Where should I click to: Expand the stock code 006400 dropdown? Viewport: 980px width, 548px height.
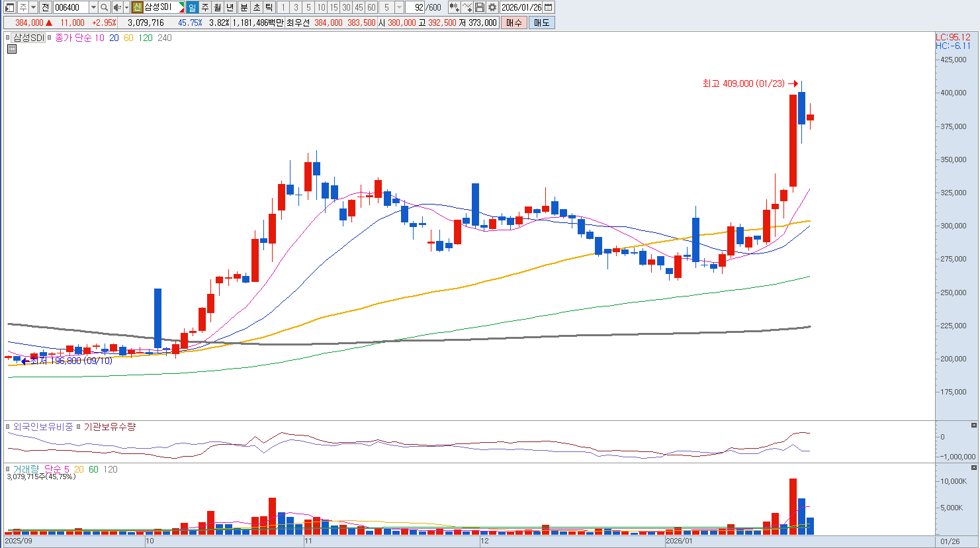click(93, 7)
